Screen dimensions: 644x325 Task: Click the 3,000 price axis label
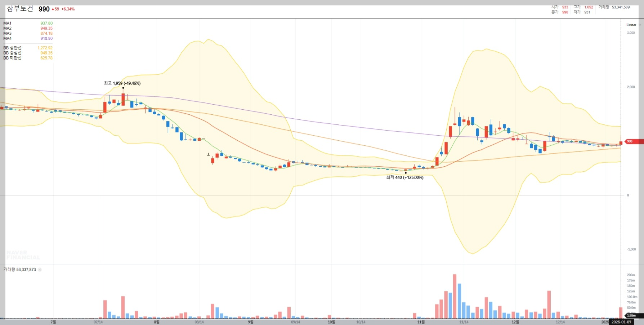click(631, 33)
